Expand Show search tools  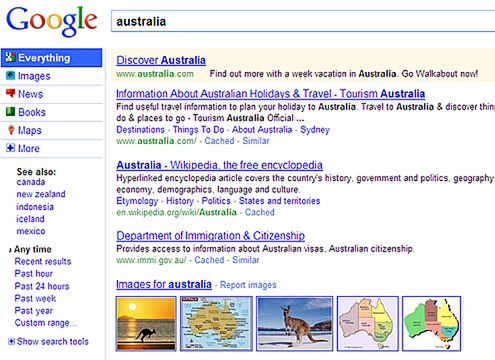(48, 342)
